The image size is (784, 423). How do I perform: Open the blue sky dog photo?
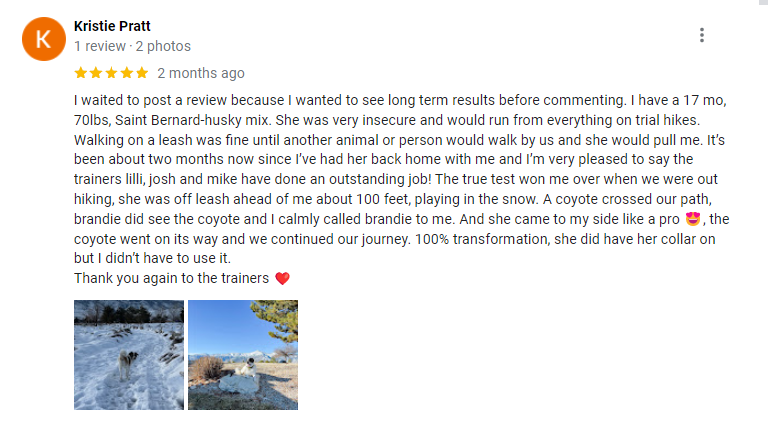[x=243, y=355]
